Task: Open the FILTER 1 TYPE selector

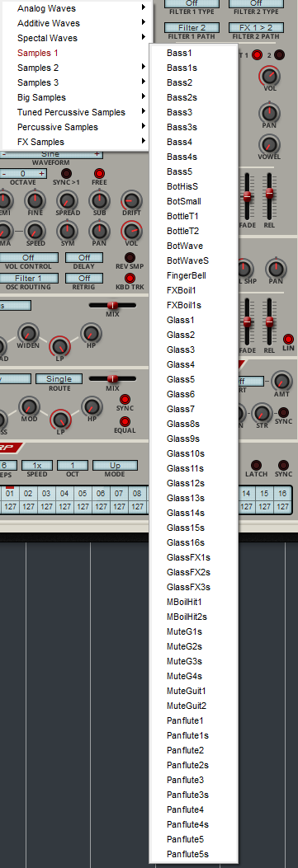Action: coord(192,4)
